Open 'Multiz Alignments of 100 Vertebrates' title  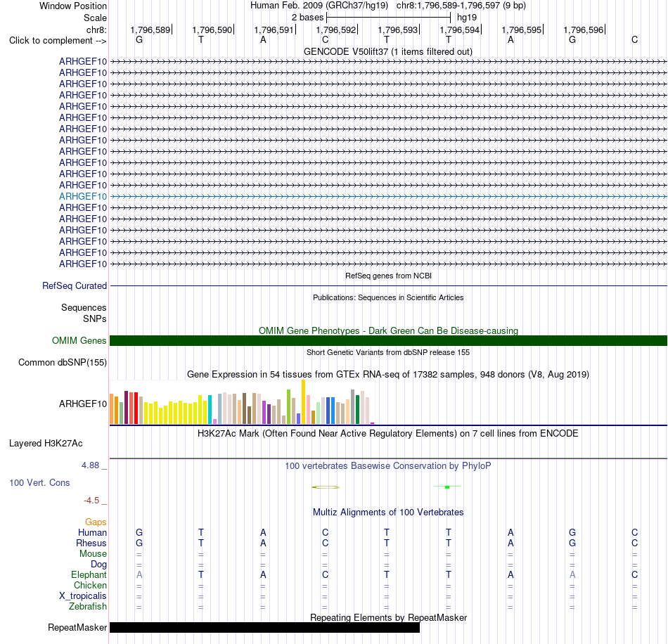point(388,513)
